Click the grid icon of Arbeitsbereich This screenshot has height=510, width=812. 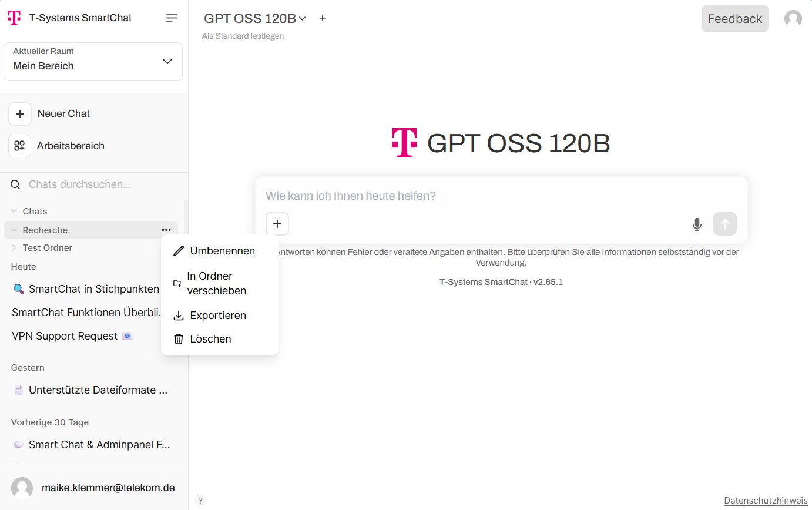click(19, 146)
